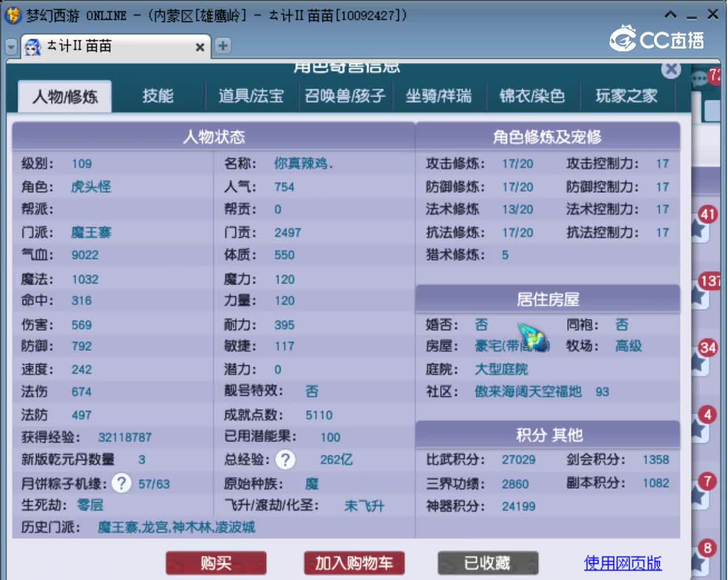728x580 pixels.
Task: Click the 三界功绩 value 2860
Action: coord(515,484)
